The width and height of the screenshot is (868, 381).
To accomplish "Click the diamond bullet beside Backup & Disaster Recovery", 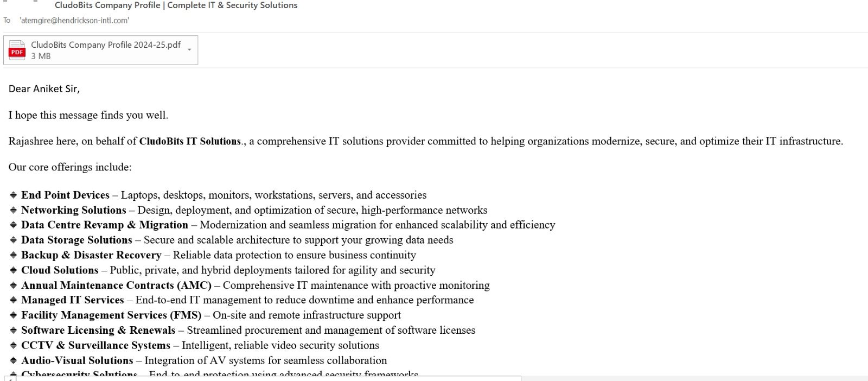I will point(14,255).
